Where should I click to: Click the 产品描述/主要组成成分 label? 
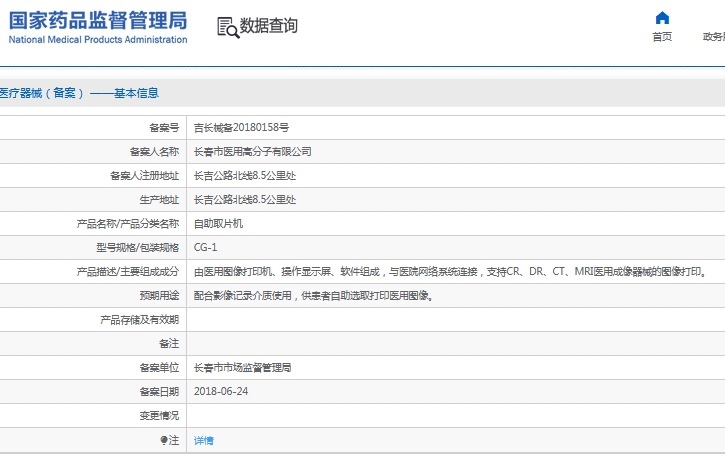128,272
